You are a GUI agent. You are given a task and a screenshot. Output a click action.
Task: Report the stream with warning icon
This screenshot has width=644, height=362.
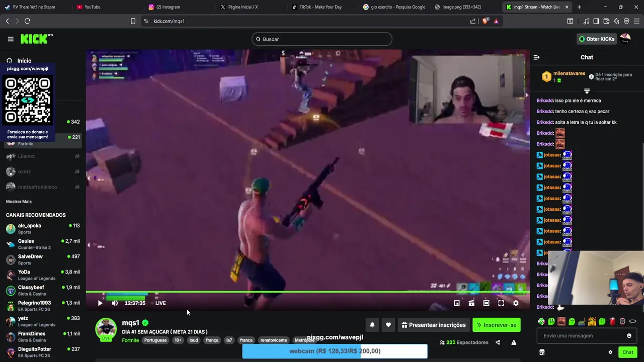[x=514, y=342]
